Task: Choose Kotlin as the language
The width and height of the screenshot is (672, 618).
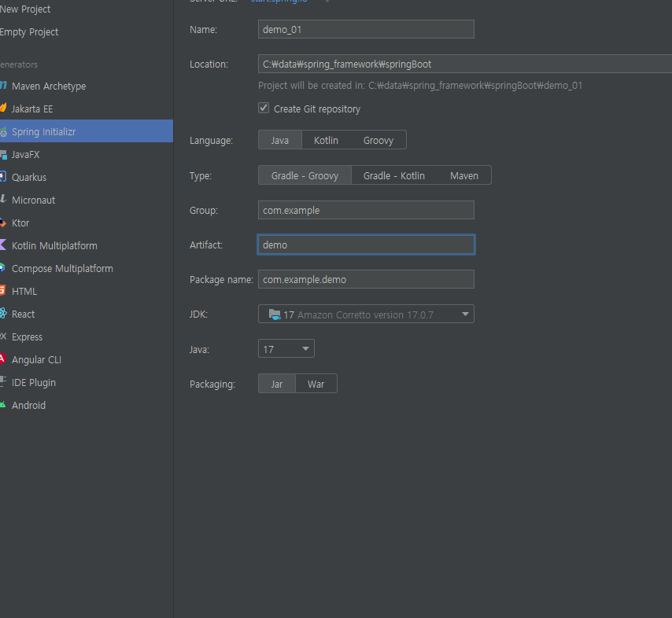Action: [326, 140]
